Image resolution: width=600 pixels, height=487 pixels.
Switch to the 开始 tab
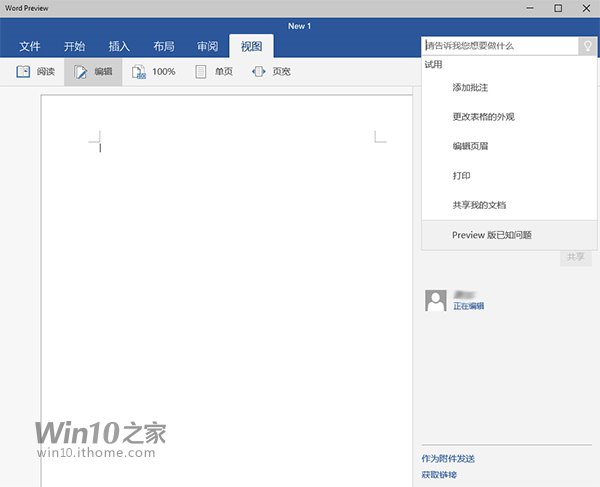[74, 46]
